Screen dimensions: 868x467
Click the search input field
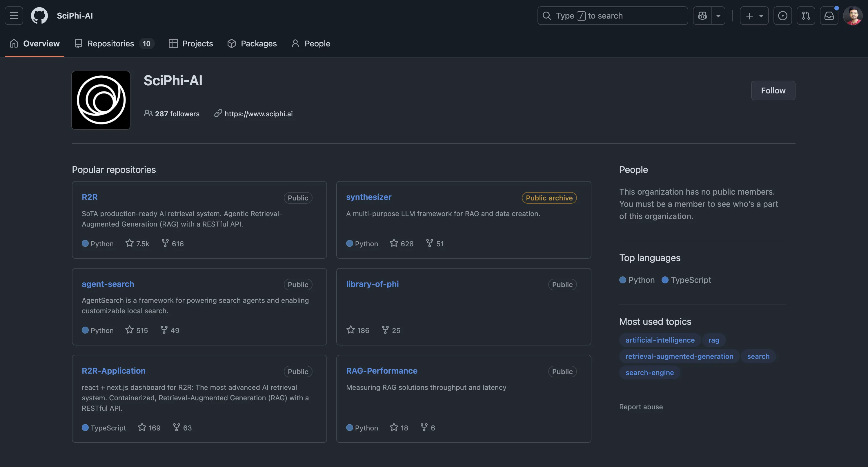[612, 15]
